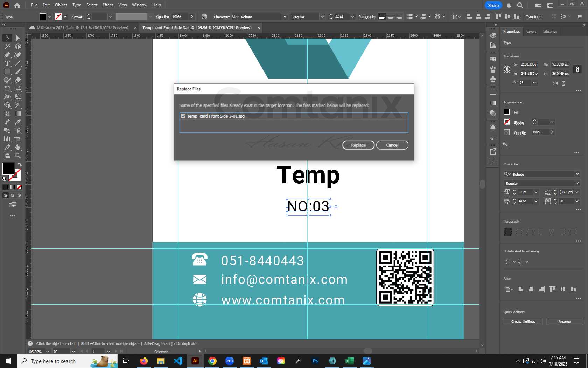Switch to MUharam 2025 document tab
The height and width of the screenshot is (368, 588).
coord(82,28)
